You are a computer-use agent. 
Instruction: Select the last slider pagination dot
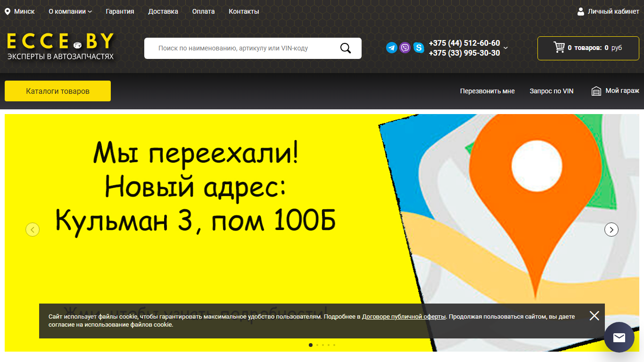click(x=334, y=345)
